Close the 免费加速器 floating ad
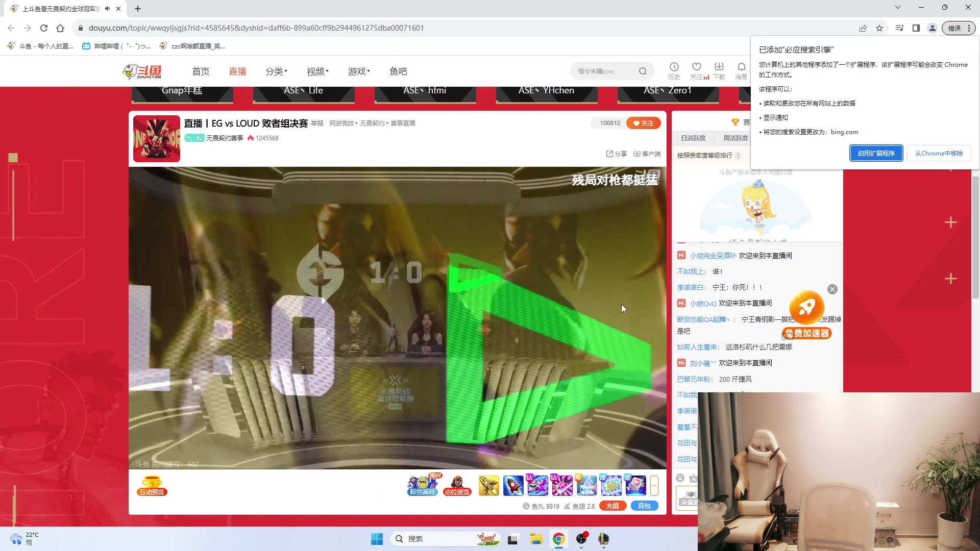Screen dimensions: 980x551 (x=832, y=289)
